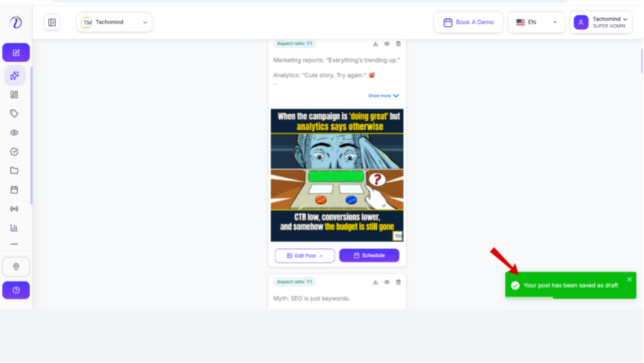
Task: Open the eye monitoring icon in sidebar
Action: point(14,133)
